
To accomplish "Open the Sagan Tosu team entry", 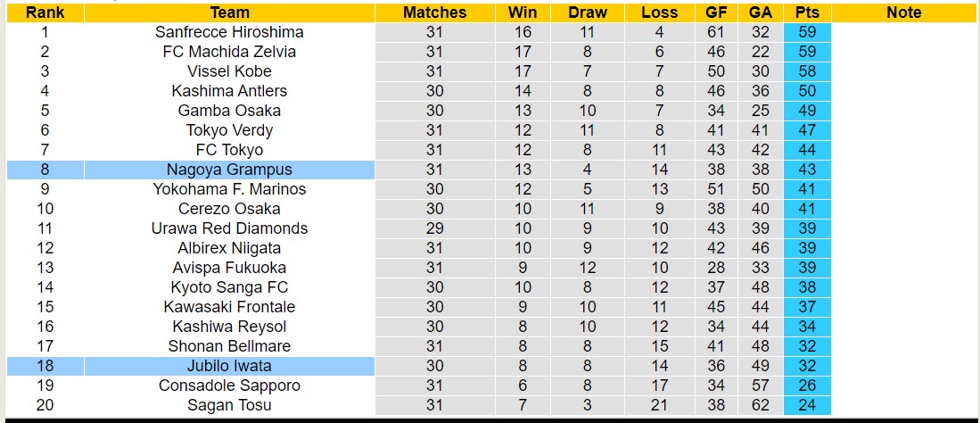I will 229,405.
